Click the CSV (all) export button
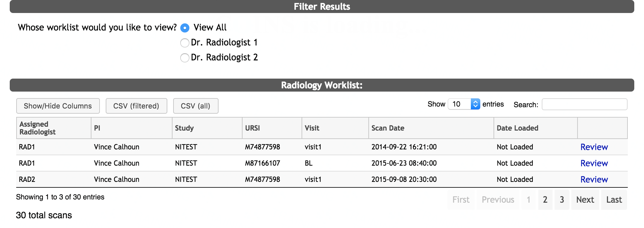This screenshot has width=644, height=228. point(196,106)
